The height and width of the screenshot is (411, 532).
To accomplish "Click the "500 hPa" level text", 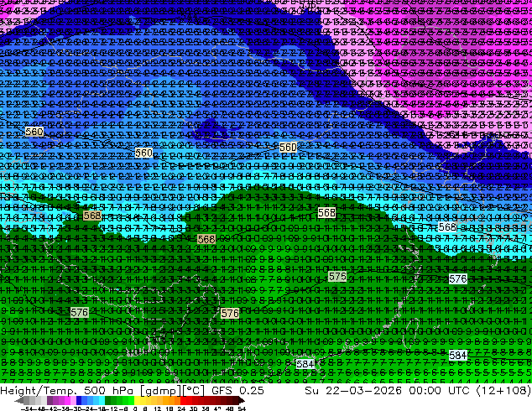I will click(x=109, y=390).
